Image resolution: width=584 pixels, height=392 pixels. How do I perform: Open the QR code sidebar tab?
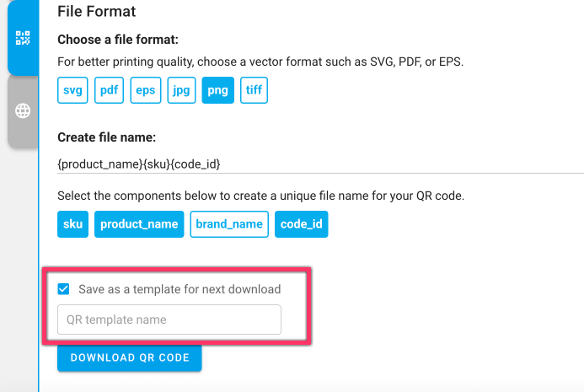(23, 38)
